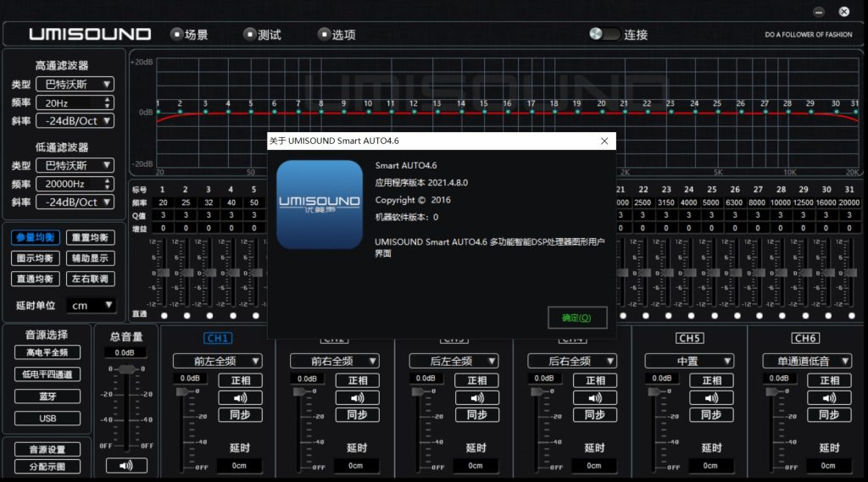Open 分配示图 routing diagram
The width and height of the screenshot is (868, 482).
47,467
